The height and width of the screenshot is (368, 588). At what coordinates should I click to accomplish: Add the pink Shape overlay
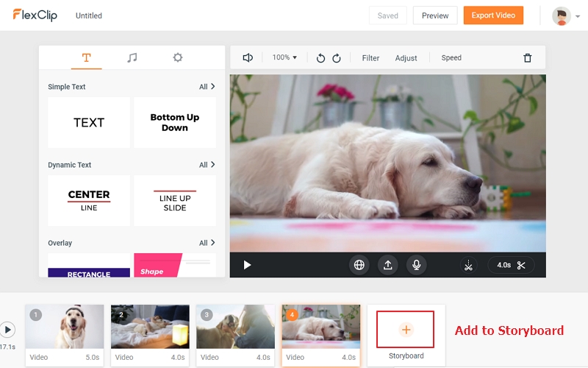175,266
